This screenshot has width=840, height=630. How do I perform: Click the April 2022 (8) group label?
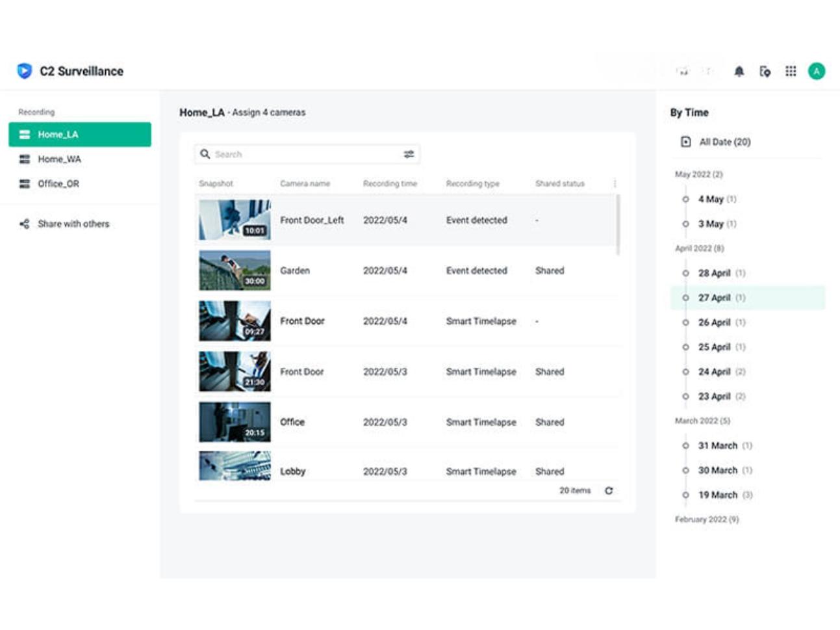coord(699,248)
